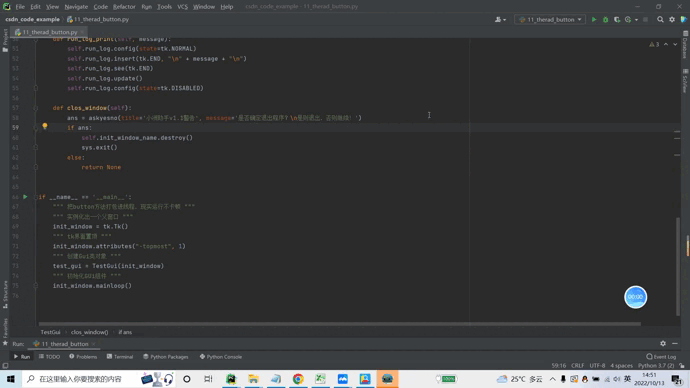Open the Tools menu

(164, 7)
